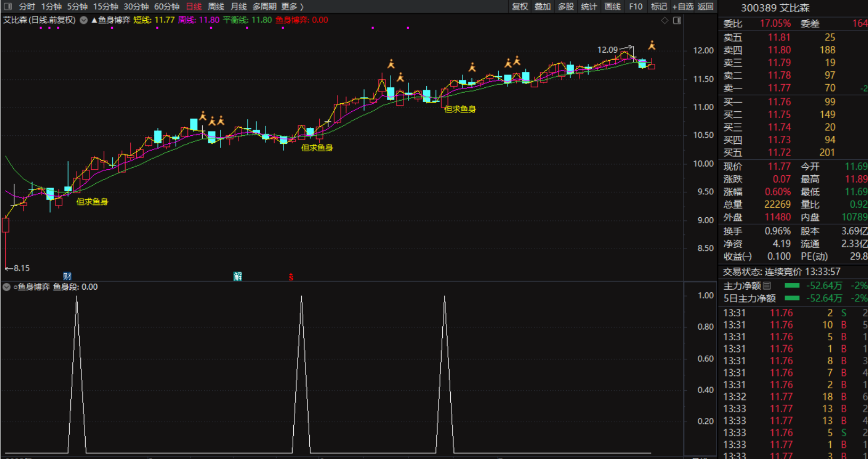
Task: Toggle the 叠加 overlay option
Action: pos(542,6)
